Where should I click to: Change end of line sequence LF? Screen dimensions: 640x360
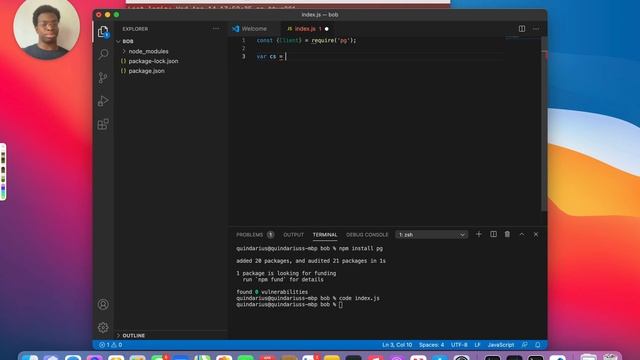477,345
